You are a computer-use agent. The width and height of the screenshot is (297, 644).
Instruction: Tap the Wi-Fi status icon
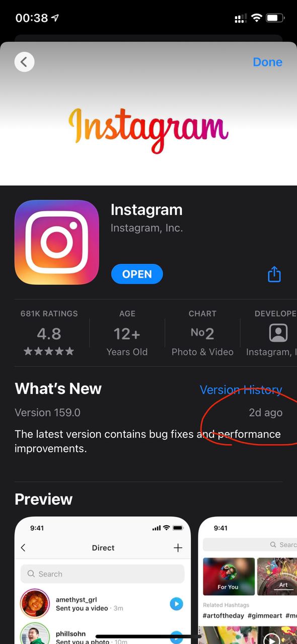(257, 18)
